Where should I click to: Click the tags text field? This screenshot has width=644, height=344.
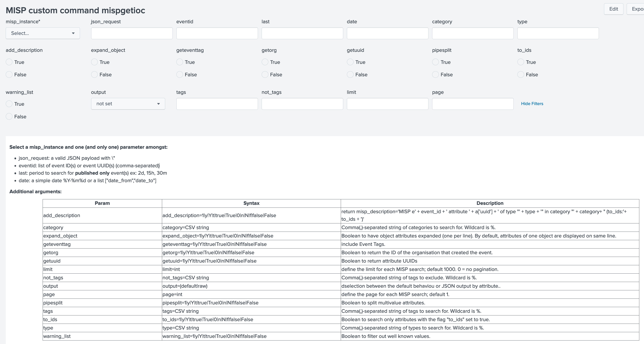pos(217,104)
